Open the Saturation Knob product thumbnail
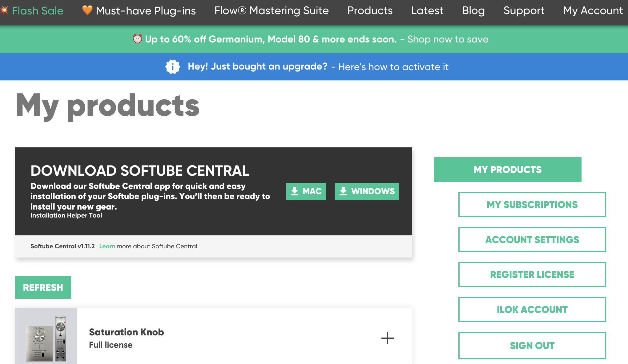 tap(46, 336)
